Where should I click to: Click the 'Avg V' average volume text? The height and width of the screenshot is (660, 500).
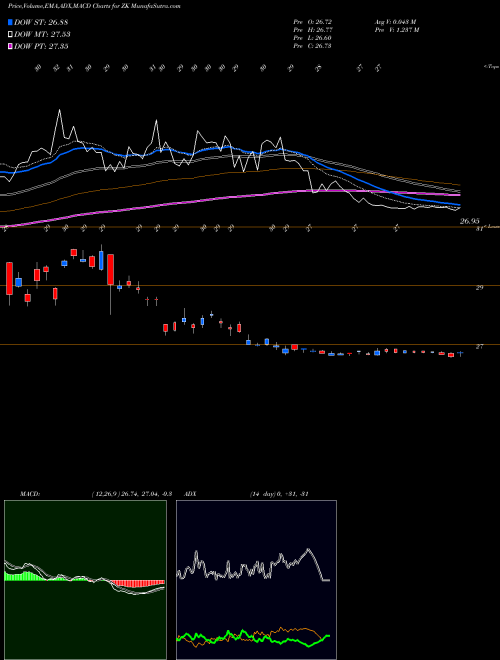(x=395, y=21)
